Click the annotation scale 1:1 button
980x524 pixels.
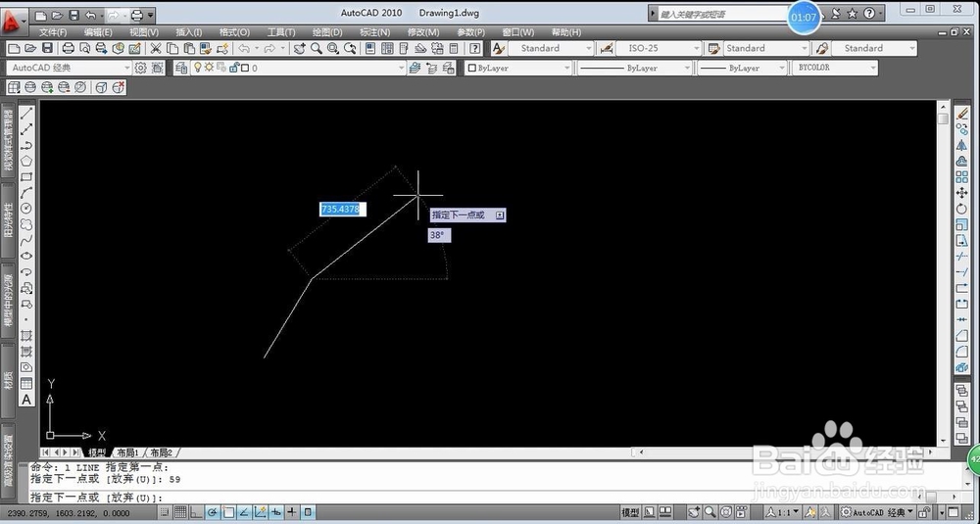[x=782, y=513]
